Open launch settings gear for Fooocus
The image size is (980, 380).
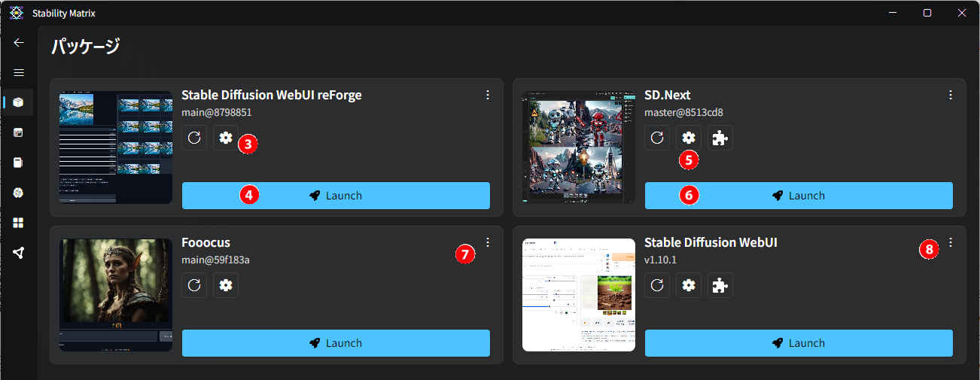pyautogui.click(x=225, y=285)
